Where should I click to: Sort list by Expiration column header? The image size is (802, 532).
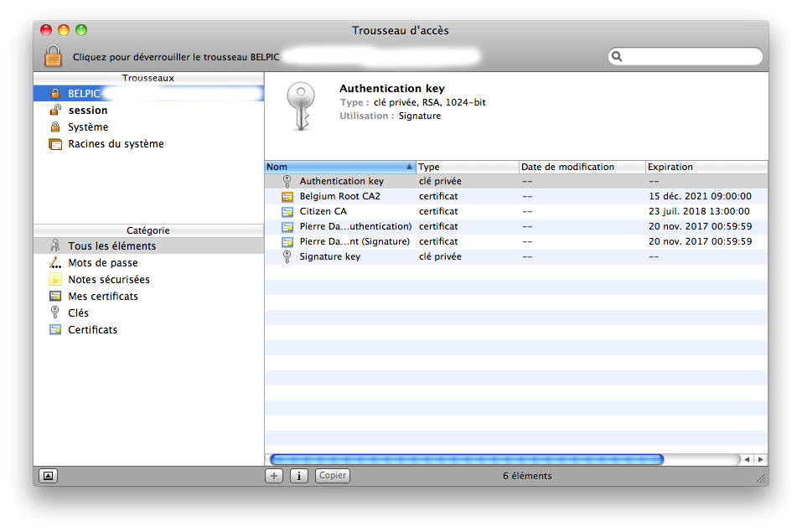(x=706, y=167)
